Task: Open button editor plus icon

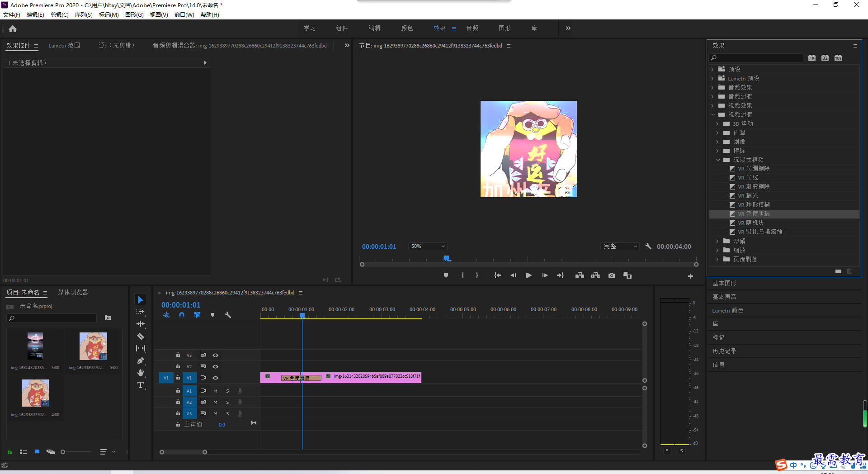Action: (x=690, y=276)
